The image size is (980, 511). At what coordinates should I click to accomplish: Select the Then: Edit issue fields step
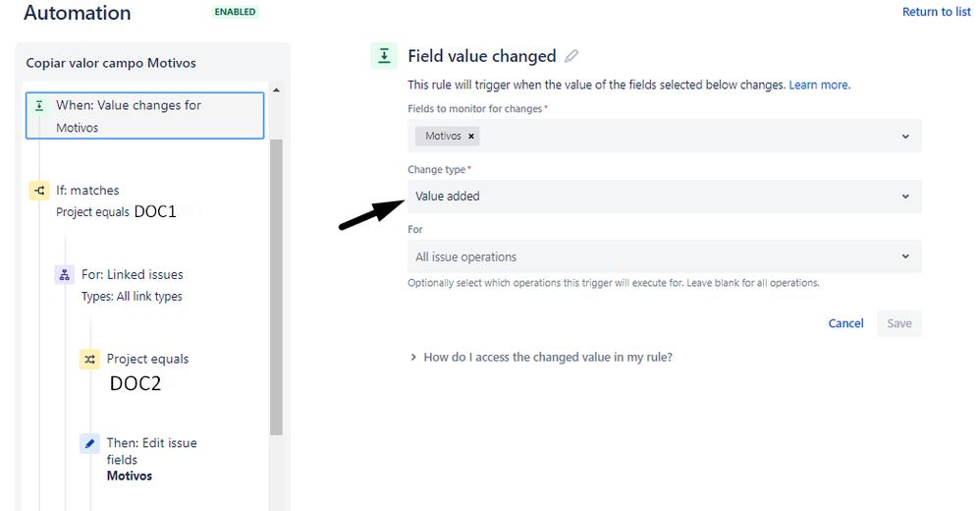138,459
